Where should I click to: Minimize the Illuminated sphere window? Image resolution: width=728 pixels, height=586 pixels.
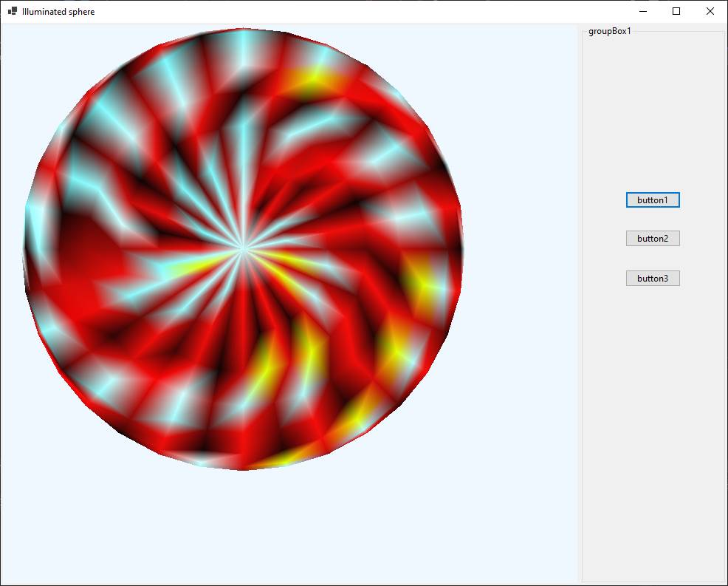tap(642, 11)
